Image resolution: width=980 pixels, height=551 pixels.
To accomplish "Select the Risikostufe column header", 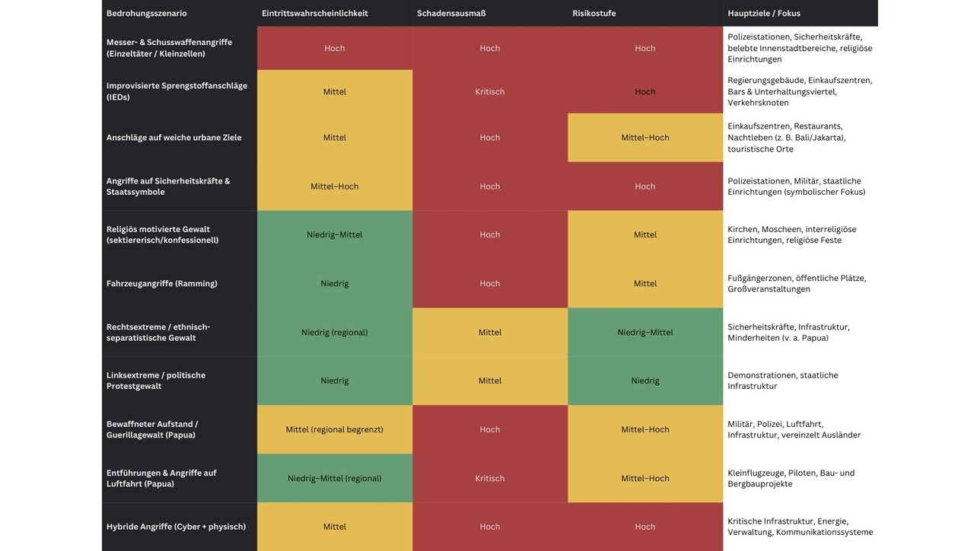I will click(x=594, y=13).
